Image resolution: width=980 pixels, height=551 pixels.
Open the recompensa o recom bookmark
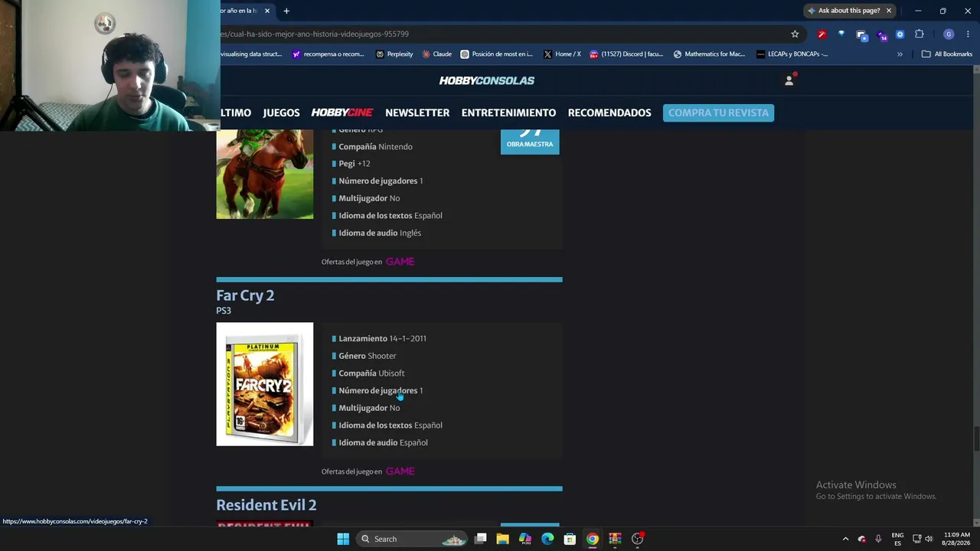tap(328, 54)
